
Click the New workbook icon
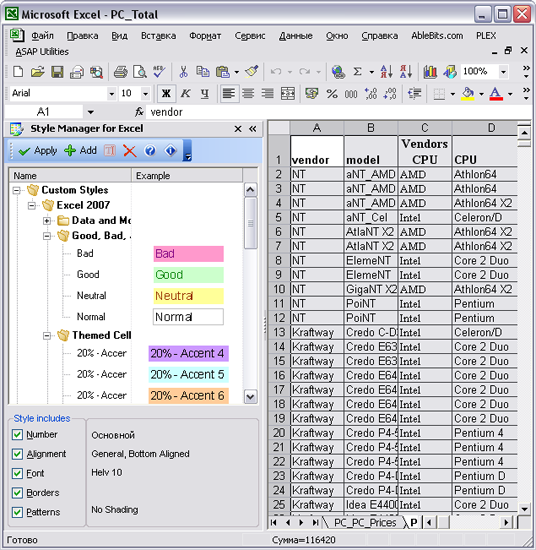tap(18, 72)
